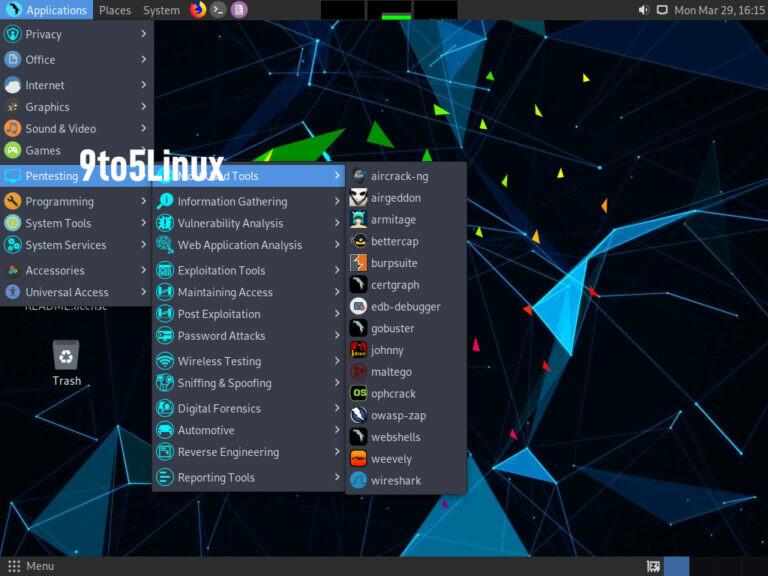Click the workspace switcher in bottom panel

click(676, 566)
